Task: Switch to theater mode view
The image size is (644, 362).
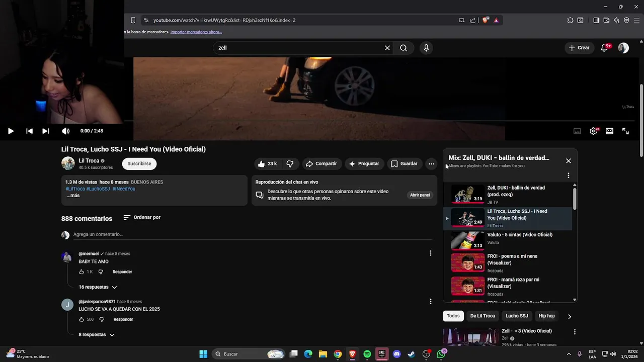Action: (609, 131)
